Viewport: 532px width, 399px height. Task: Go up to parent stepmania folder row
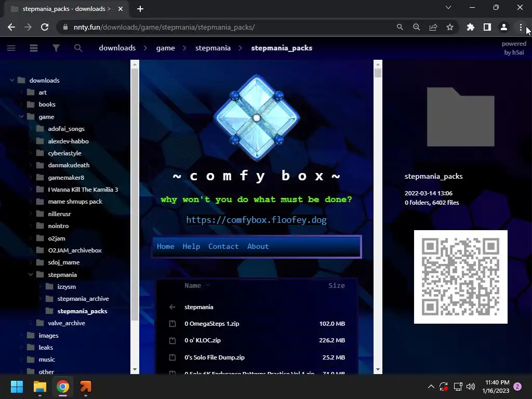[257, 307]
